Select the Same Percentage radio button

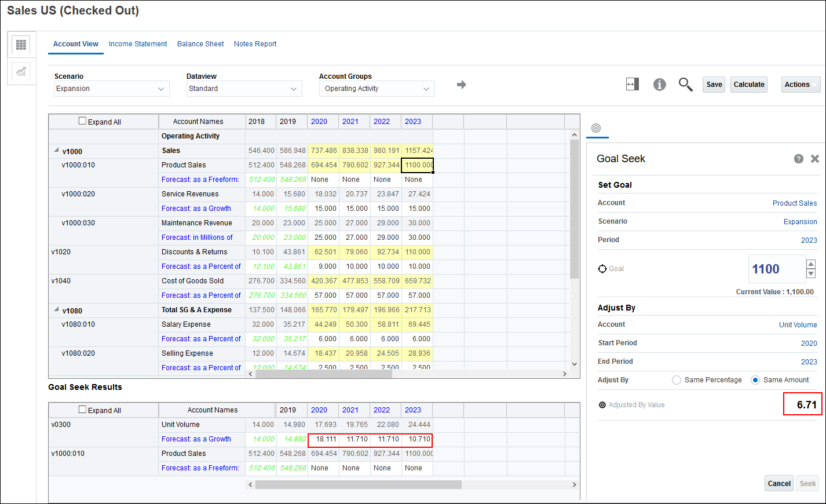click(677, 380)
